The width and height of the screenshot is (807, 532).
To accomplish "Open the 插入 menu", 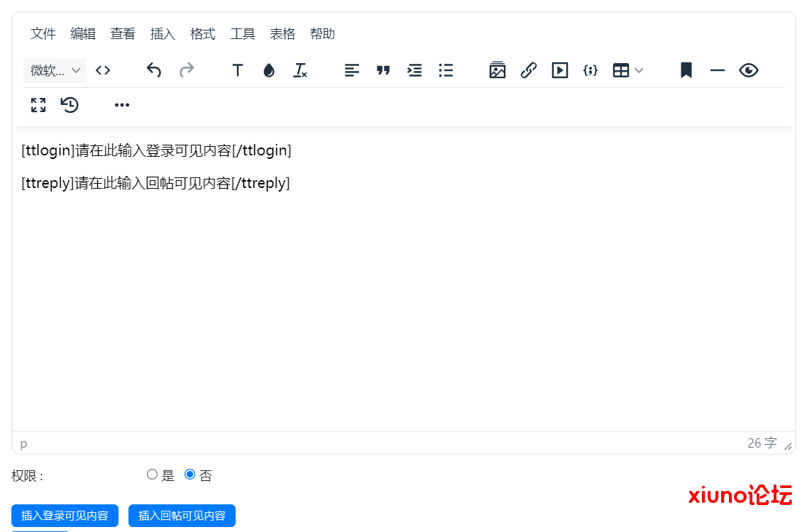I will [163, 34].
